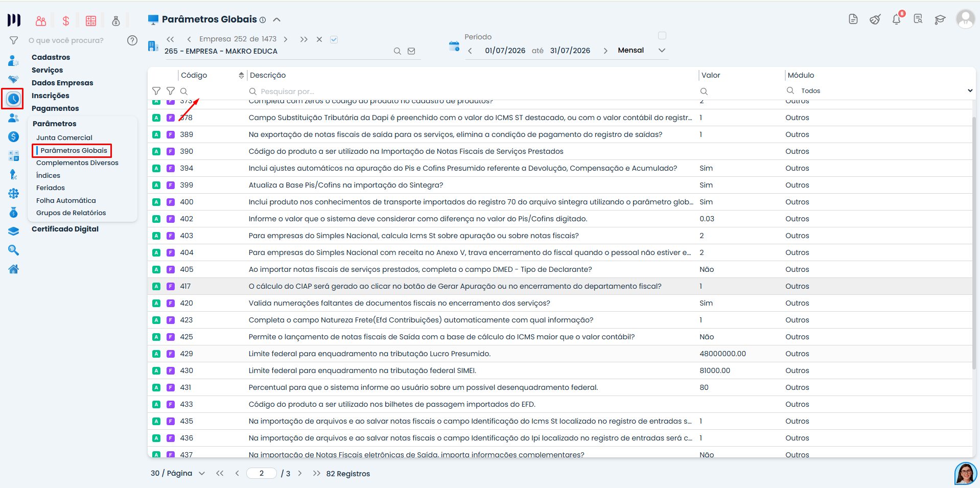Image resolution: width=980 pixels, height=488 pixels.
Task: Click the graduation cap training icon
Action: coord(940,19)
